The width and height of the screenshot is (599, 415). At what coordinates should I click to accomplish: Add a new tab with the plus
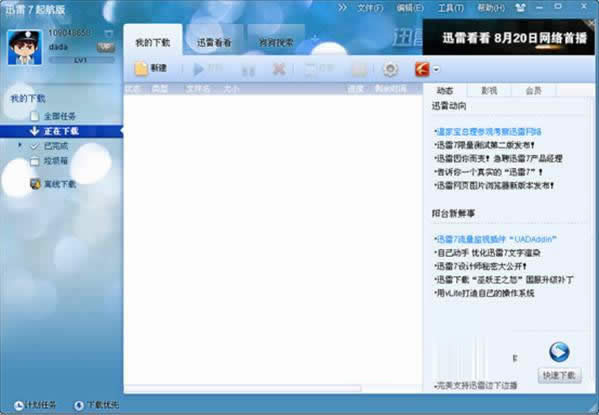coord(314,39)
